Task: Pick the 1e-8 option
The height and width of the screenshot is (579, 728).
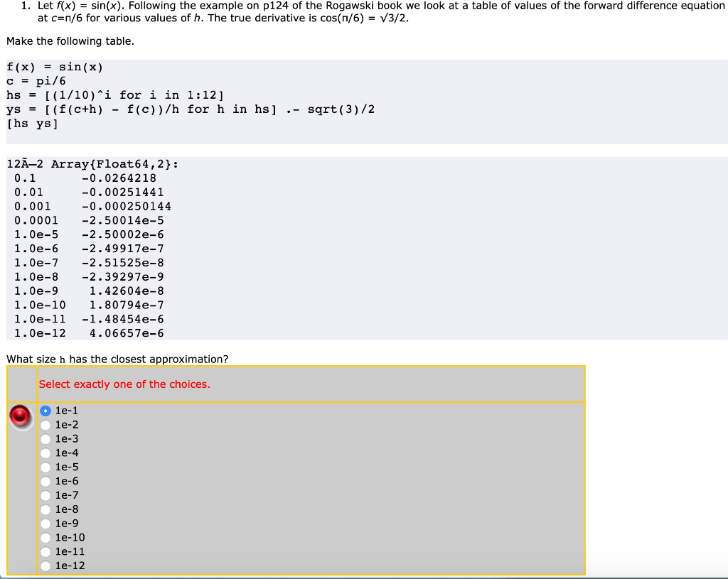Action: [45, 509]
